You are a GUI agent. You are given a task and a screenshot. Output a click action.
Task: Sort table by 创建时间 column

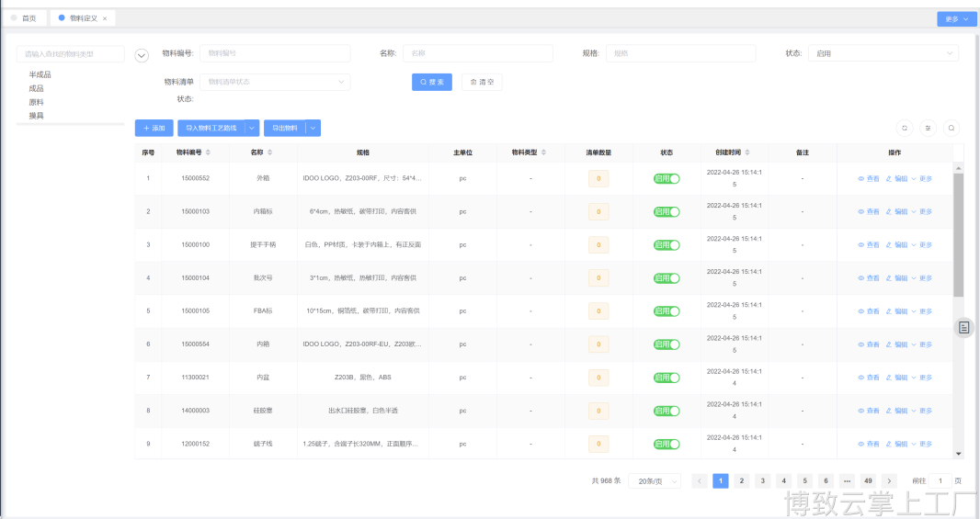coord(747,152)
